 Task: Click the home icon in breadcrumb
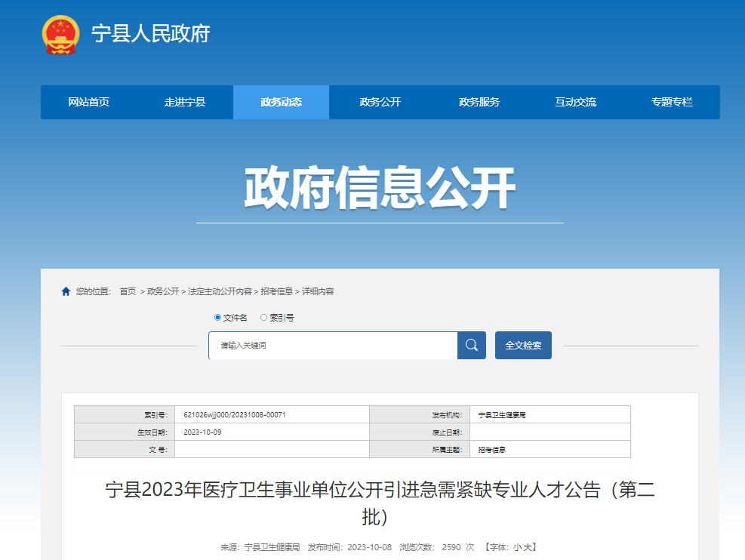pyautogui.click(x=66, y=291)
